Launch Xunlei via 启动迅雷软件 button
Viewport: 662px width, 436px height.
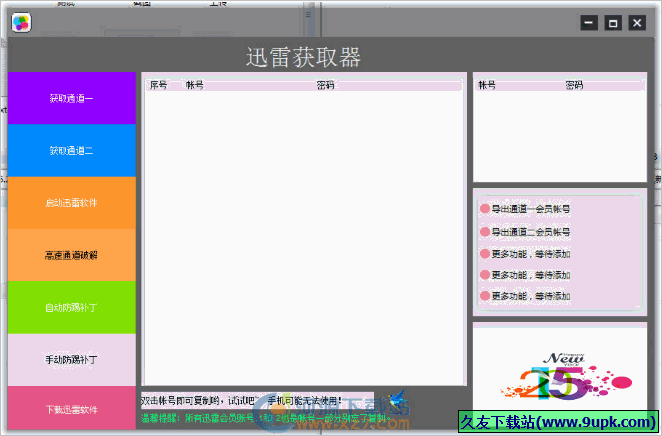(x=71, y=203)
